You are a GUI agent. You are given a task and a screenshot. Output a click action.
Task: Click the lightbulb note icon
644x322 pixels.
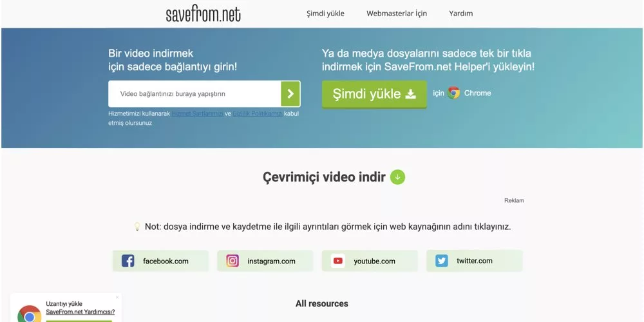tap(137, 227)
